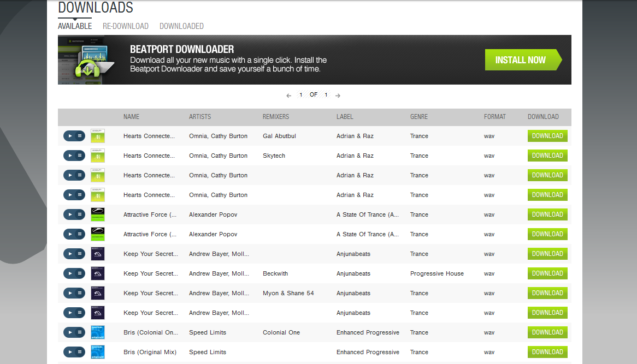Screen dimensions: 637x364
Task: Download the Skytech remix
Action: 547,156
